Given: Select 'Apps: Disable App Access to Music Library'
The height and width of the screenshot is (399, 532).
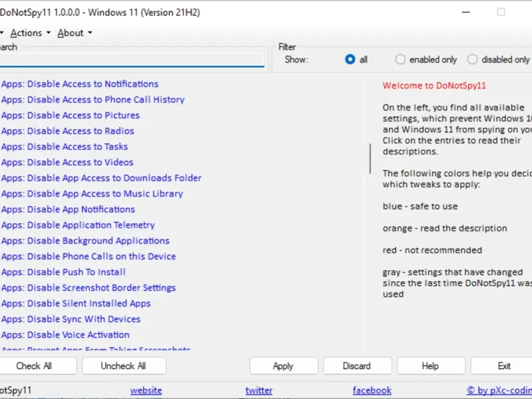Looking at the screenshot, I should click(x=92, y=194).
